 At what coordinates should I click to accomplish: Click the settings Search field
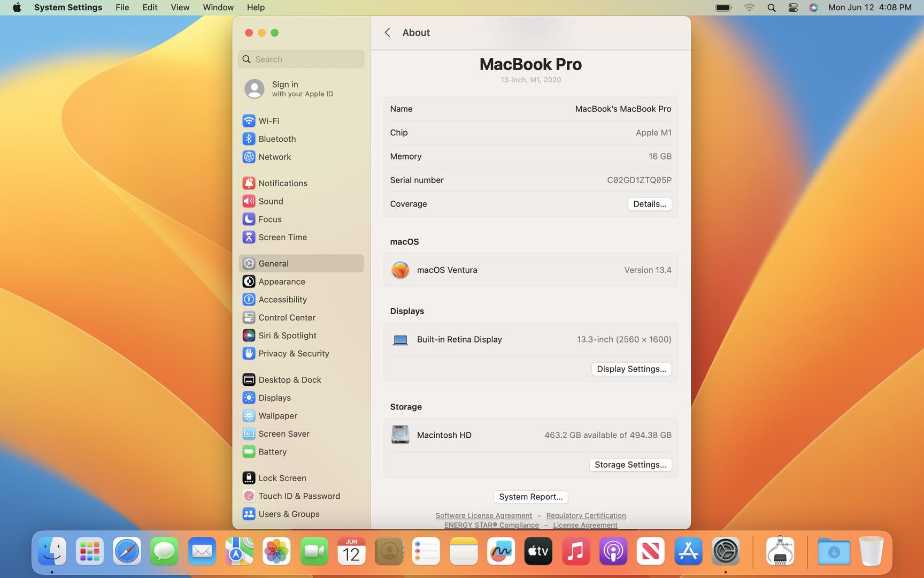click(302, 59)
